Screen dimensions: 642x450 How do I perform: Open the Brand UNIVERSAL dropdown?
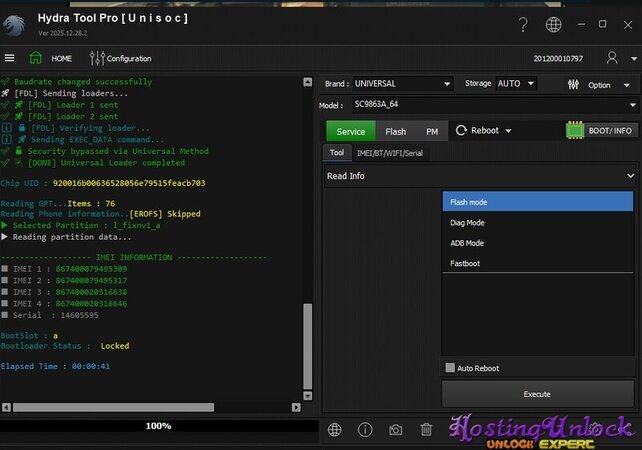point(402,84)
